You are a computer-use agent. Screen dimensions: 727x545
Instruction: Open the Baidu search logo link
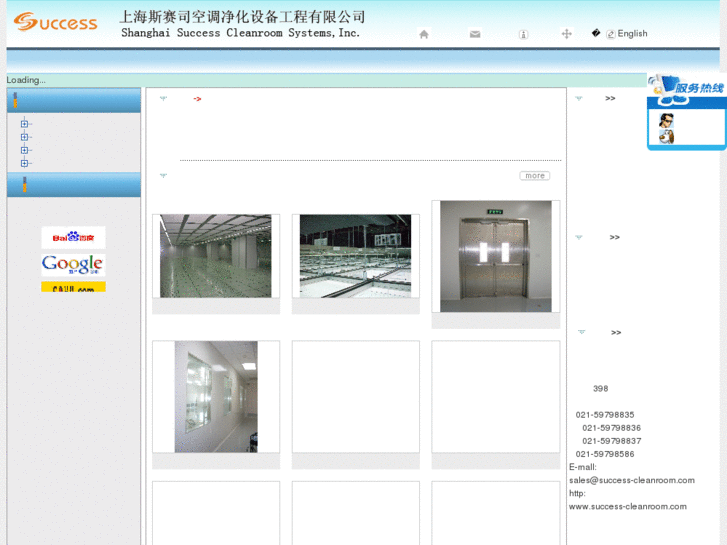tap(73, 237)
